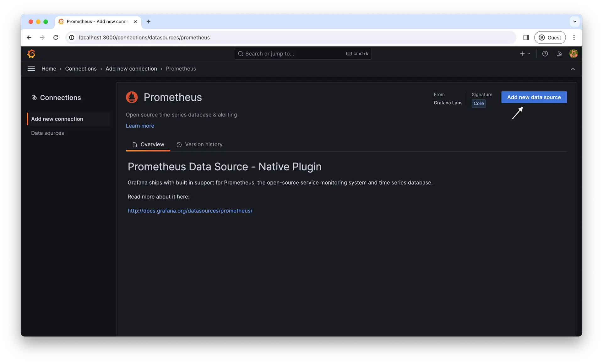Click the browser forward arrow

[42, 38]
